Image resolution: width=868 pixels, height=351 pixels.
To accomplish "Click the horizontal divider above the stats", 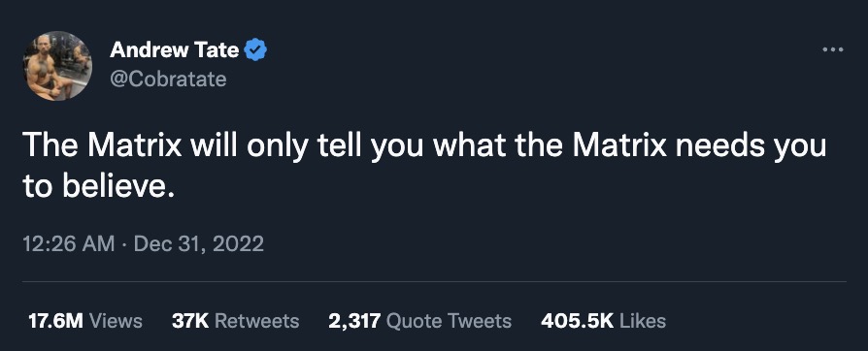I will (x=435, y=282).
